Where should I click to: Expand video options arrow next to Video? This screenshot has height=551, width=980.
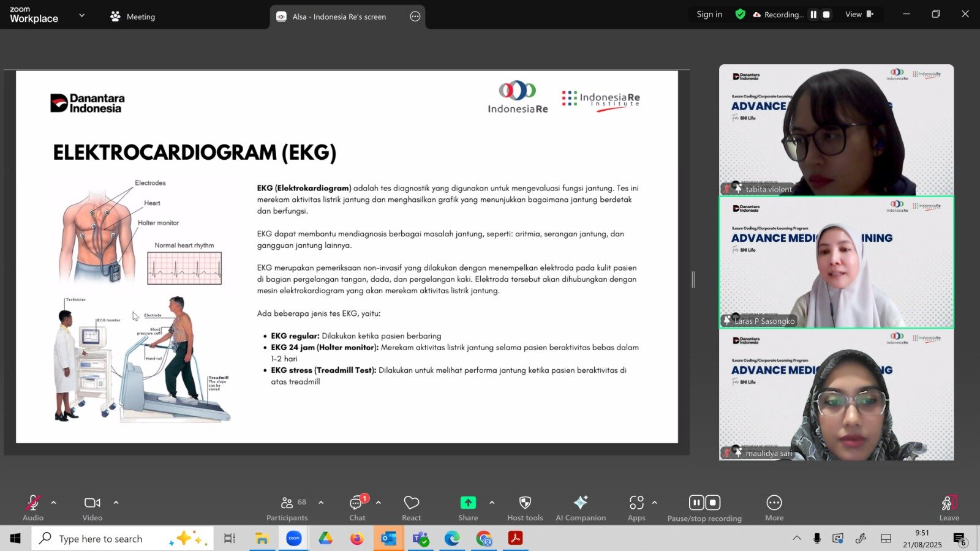(116, 503)
